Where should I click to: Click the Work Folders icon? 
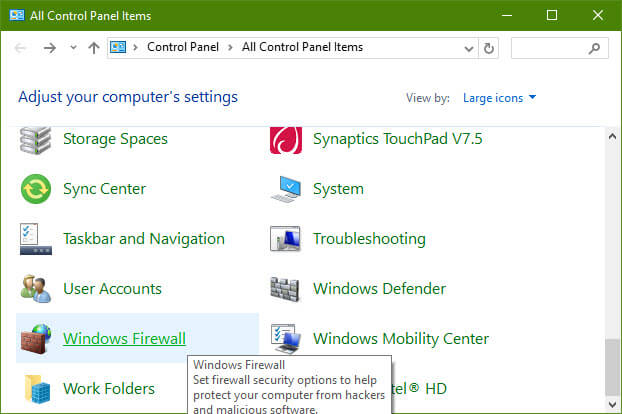pos(37,389)
